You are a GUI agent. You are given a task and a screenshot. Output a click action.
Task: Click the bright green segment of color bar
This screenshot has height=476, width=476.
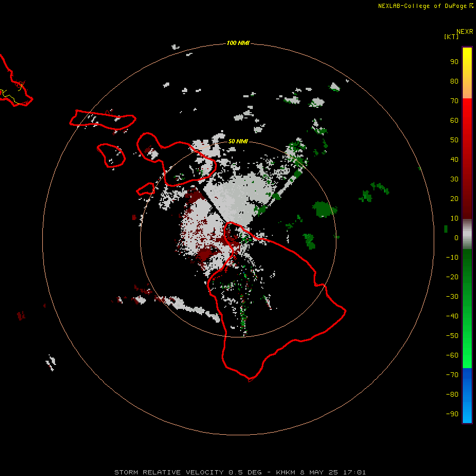pyautogui.click(x=467, y=343)
